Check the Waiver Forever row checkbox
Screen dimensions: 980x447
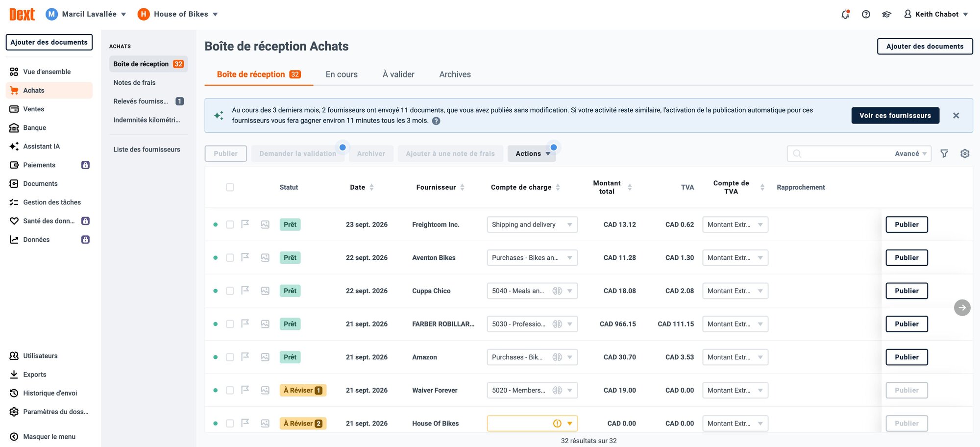pyautogui.click(x=230, y=390)
